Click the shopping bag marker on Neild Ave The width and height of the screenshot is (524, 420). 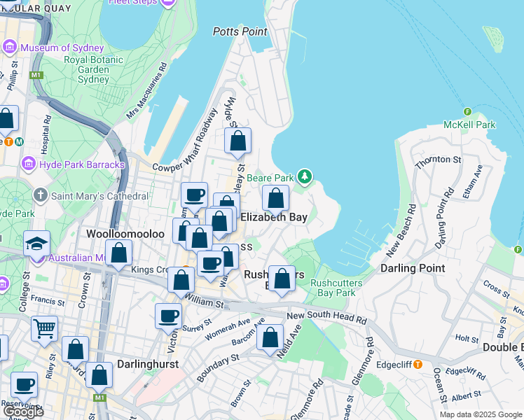click(270, 340)
